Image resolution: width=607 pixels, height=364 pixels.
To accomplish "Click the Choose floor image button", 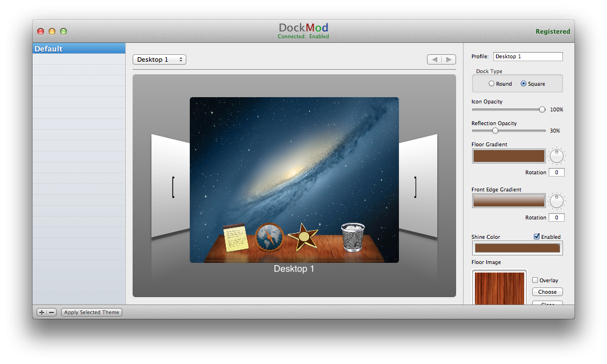I will [x=548, y=291].
